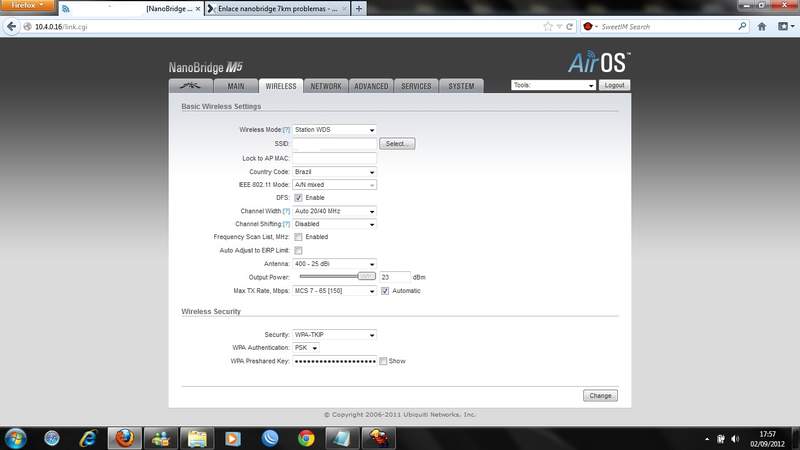Image resolution: width=800 pixels, height=450 pixels.
Task: Click the WPA Preshared Key field
Action: point(334,361)
